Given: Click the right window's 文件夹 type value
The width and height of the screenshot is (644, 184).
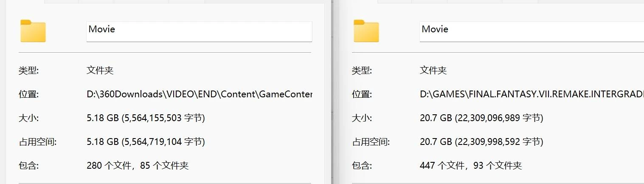Looking at the screenshot, I should (433, 71).
